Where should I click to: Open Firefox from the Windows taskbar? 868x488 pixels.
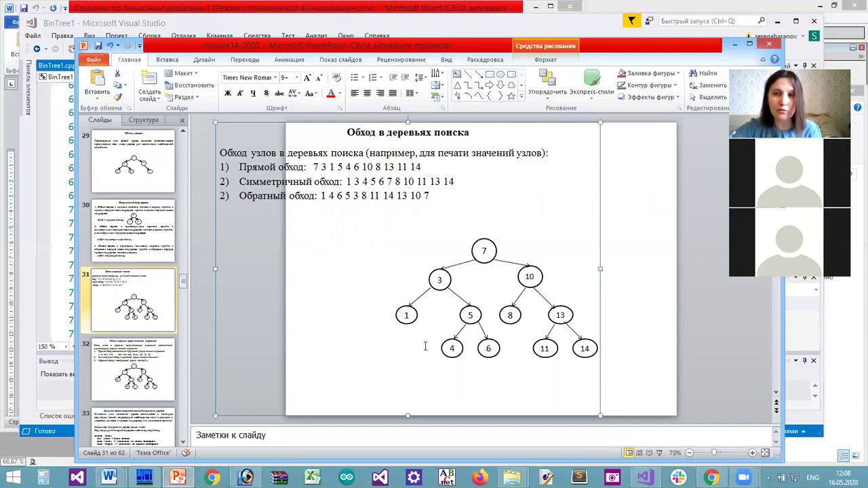click(479, 477)
